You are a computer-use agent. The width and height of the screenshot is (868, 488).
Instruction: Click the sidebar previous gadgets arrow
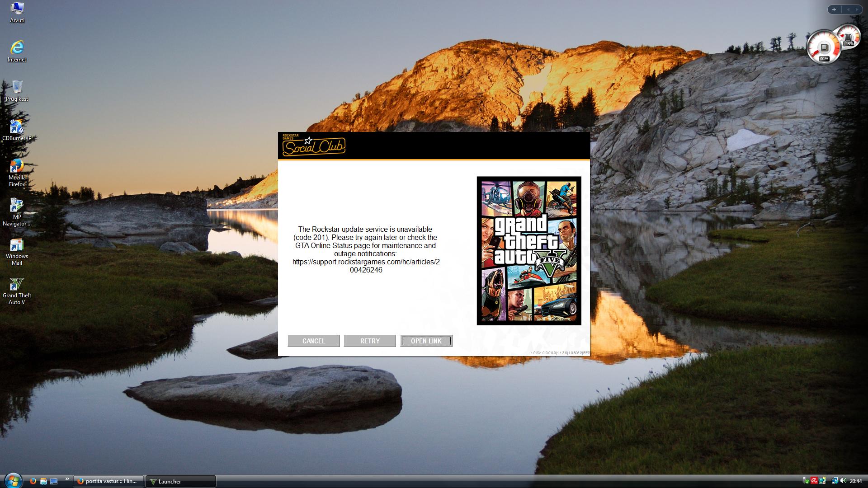pos(848,9)
